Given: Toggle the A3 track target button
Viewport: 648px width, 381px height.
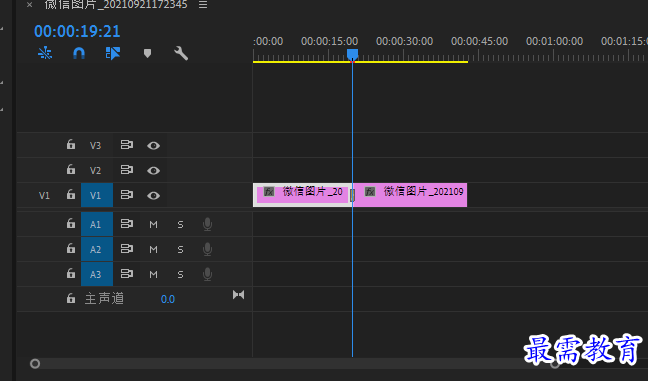Looking at the screenshot, I should (x=97, y=274).
